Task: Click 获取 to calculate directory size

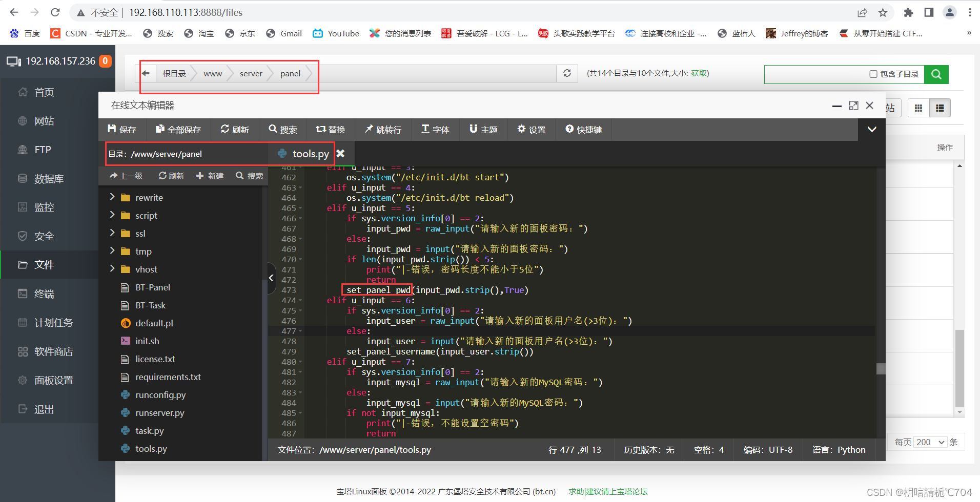Action: tap(700, 73)
